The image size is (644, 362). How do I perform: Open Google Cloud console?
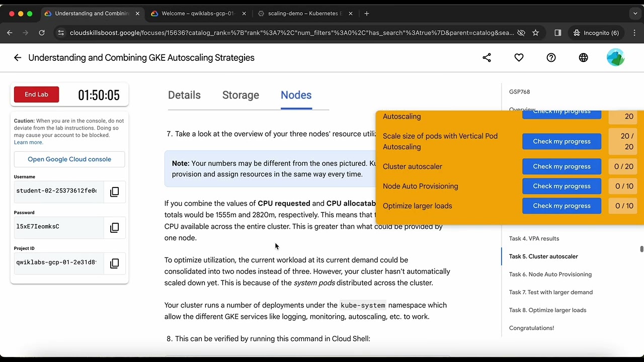point(69,159)
